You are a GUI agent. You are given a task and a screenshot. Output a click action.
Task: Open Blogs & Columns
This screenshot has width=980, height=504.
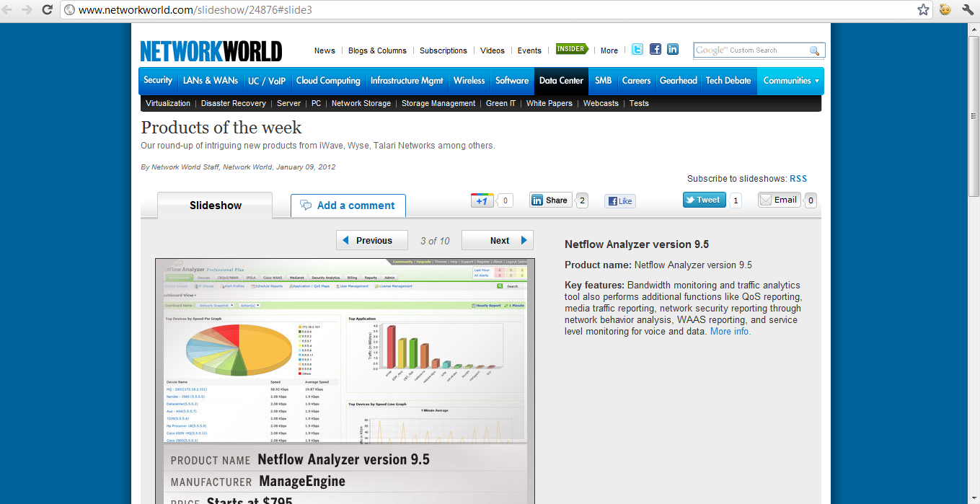coord(377,50)
